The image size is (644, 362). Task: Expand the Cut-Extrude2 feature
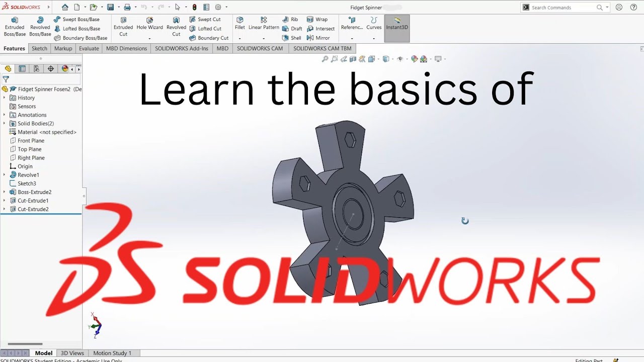pyautogui.click(x=4, y=209)
